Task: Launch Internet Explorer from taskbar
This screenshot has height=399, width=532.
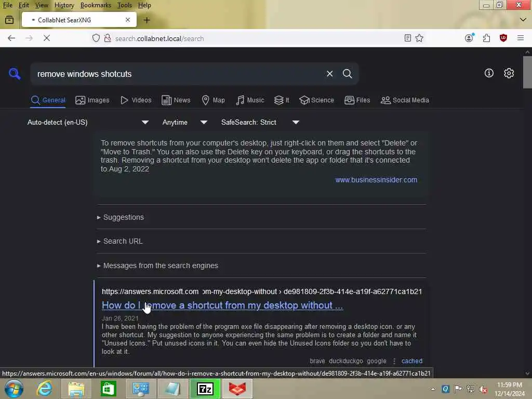Action: (45, 389)
